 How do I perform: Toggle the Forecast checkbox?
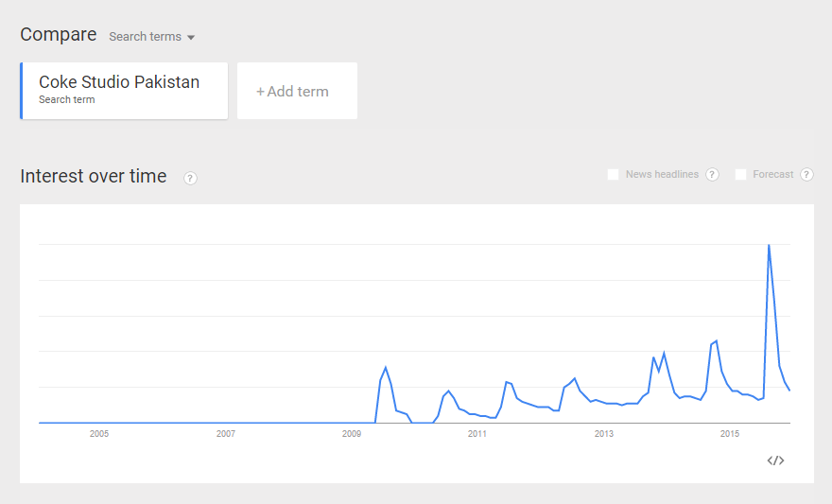[740, 175]
